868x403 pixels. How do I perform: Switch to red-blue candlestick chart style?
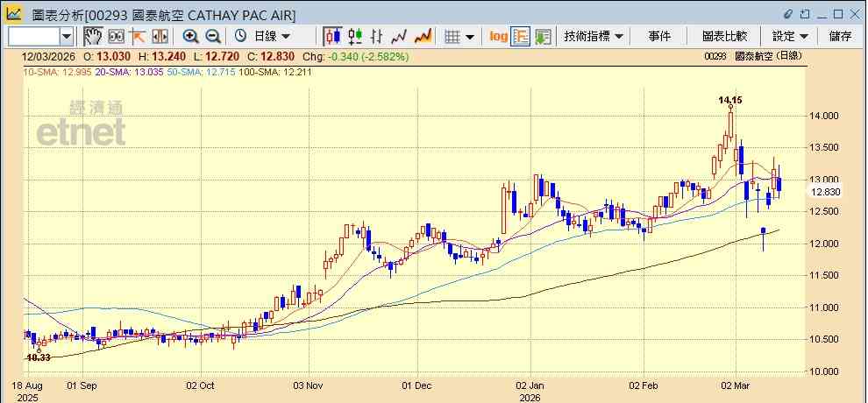[332, 37]
